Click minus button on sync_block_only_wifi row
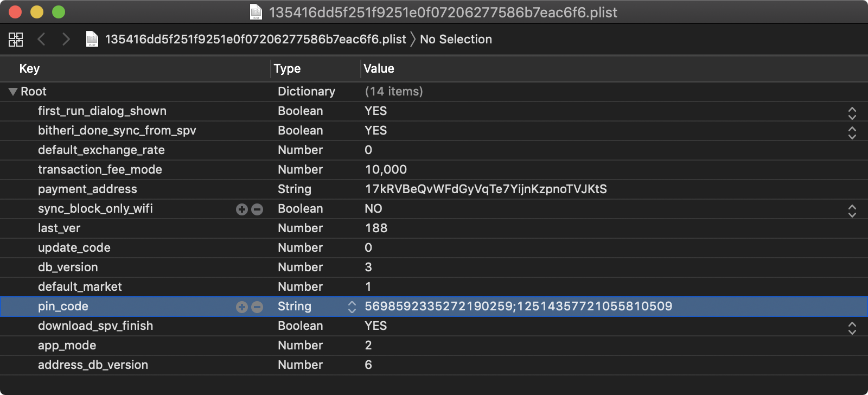This screenshot has height=395, width=868. pos(257,209)
